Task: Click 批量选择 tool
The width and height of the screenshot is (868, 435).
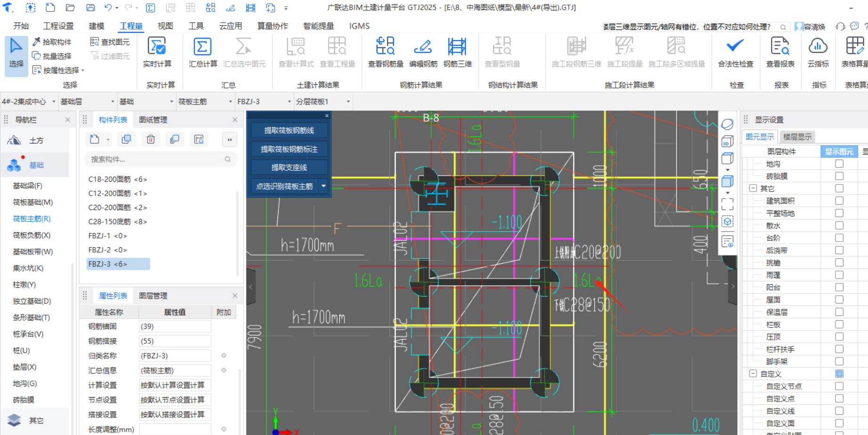Action: 52,56
